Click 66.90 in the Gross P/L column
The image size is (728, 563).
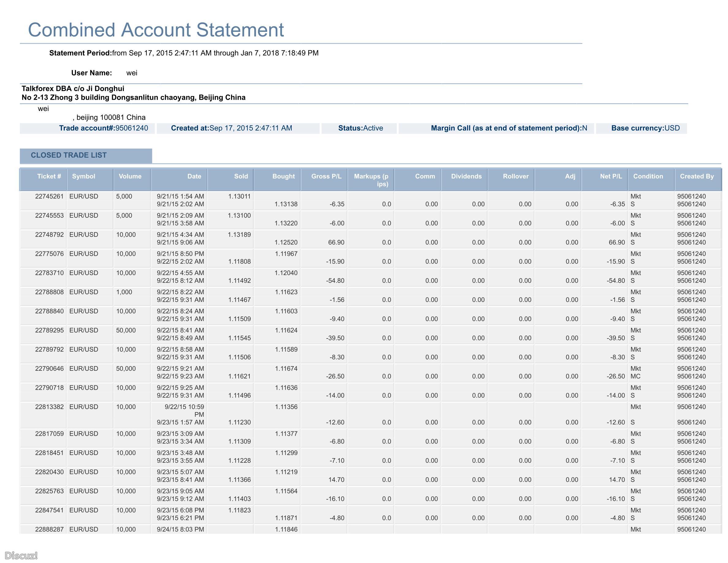pyautogui.click(x=336, y=243)
